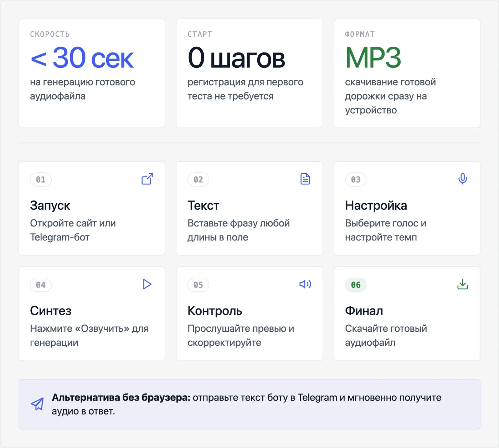Click "Нажмите «Озвучить» для генерации" text
Viewport: 499px width, 448px height.
89,335
